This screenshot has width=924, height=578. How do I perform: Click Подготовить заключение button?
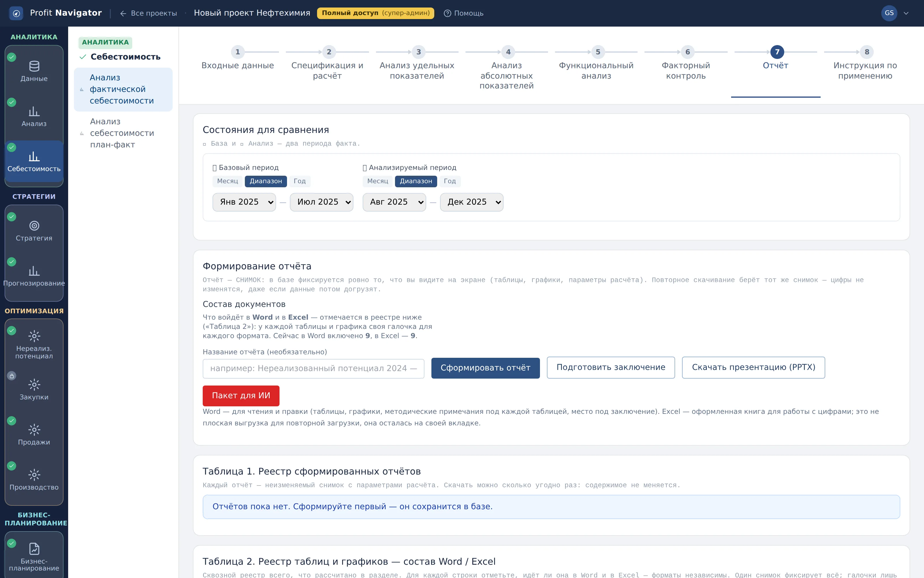(610, 367)
